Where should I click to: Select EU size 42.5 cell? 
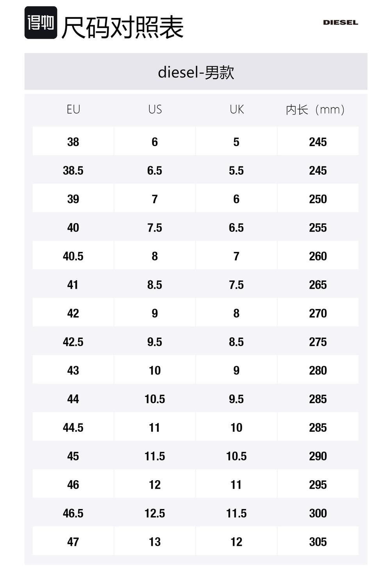click(73, 342)
